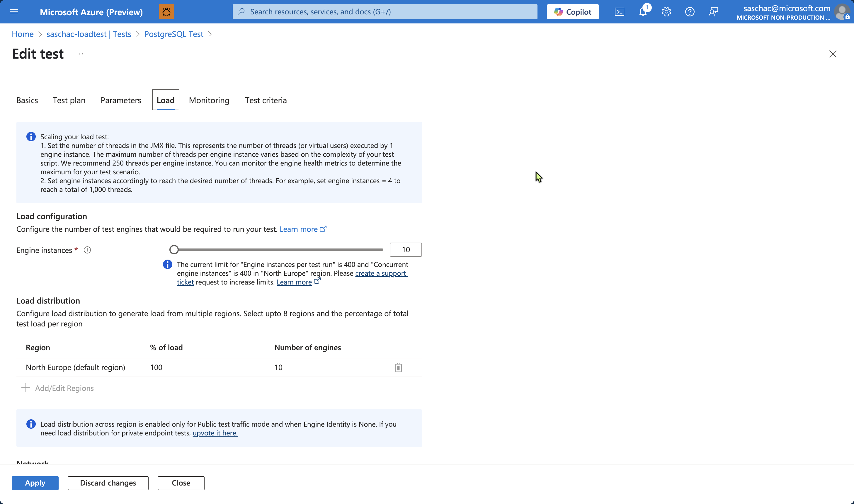Click the upvote it here link
Image resolution: width=854 pixels, height=504 pixels.
click(215, 433)
